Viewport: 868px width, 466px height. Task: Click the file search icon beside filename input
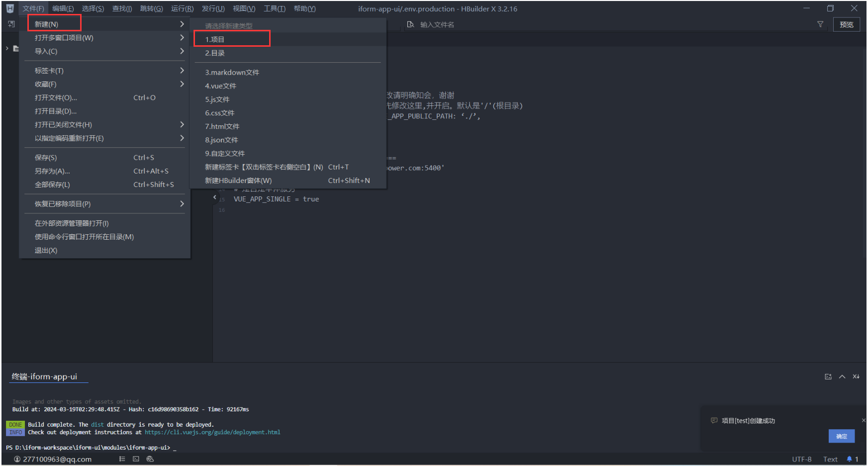coord(410,24)
